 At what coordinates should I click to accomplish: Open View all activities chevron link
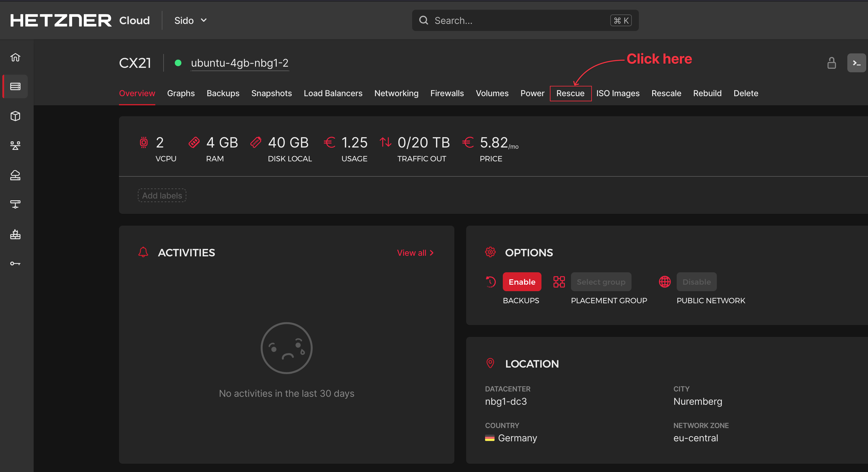pos(415,253)
